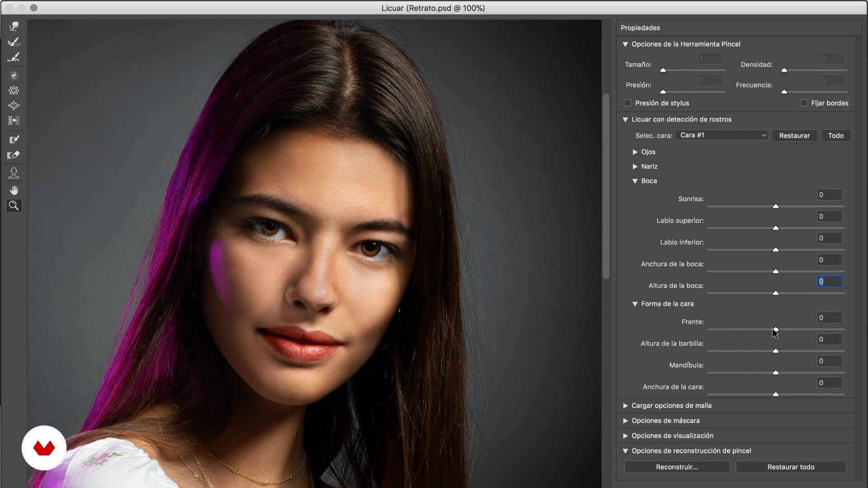Collapse the Forma de la cara group

click(635, 304)
